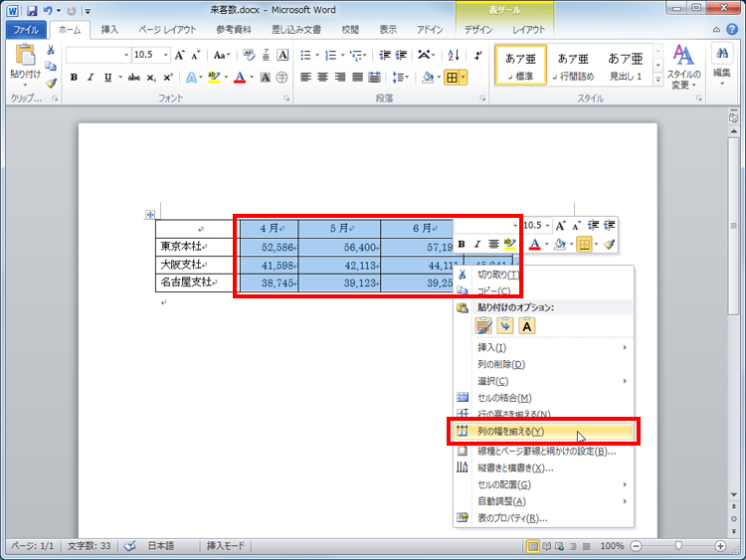Click mini toolbar format painter brush icon
The image size is (746, 560).
coord(609,245)
